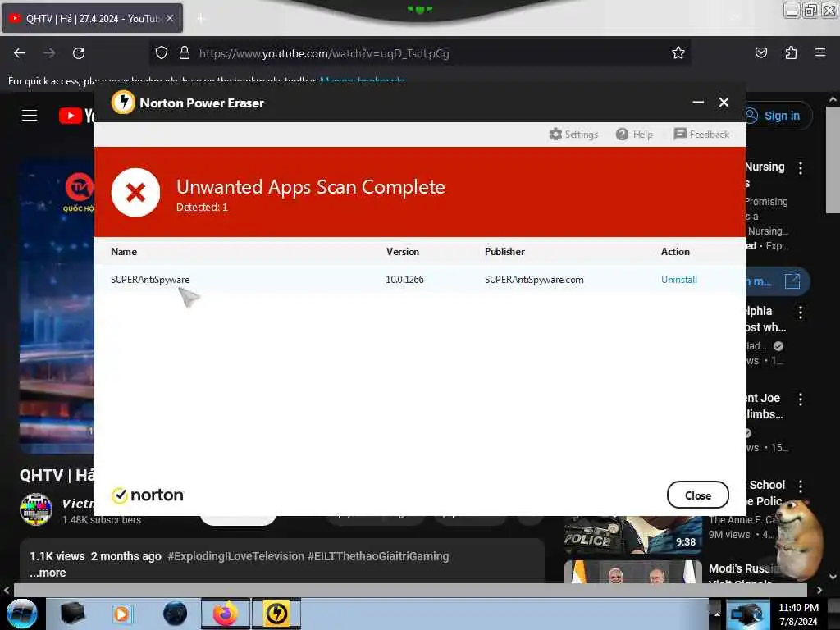This screenshot has height=630, width=840.
Task: Open Norton Power Eraser Help
Action: [x=634, y=134]
